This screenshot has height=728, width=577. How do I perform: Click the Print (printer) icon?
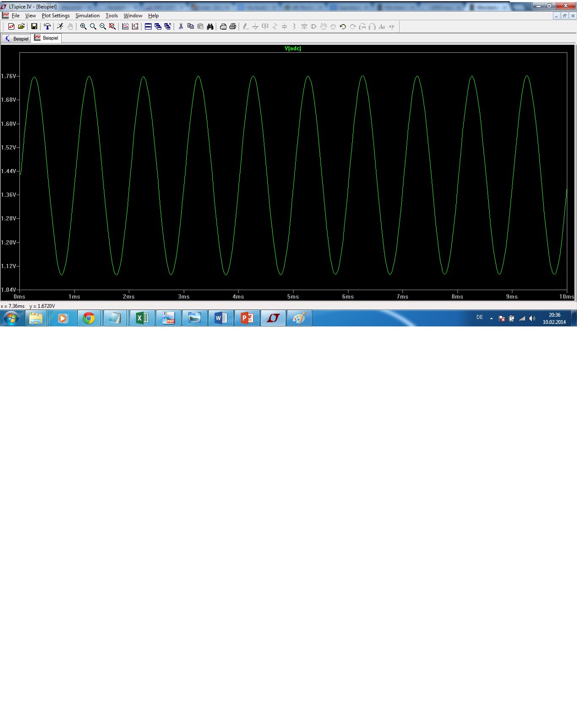[233, 26]
